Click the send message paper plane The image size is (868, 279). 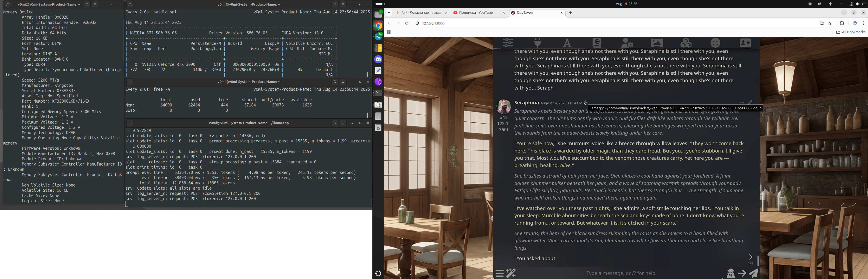(753, 273)
